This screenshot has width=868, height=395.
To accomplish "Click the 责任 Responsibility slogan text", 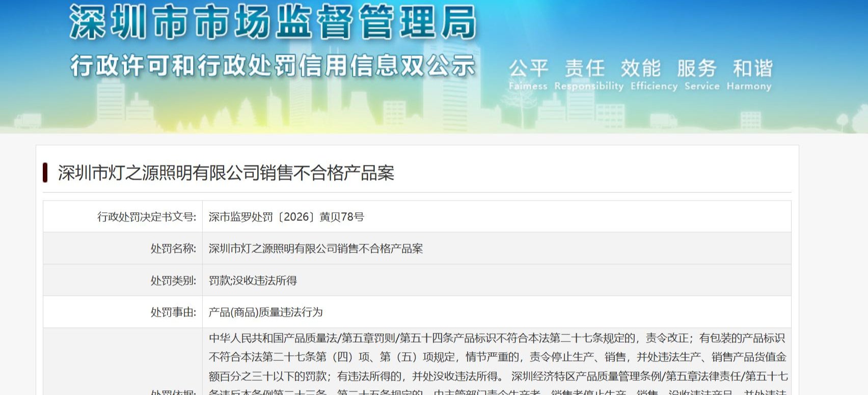I will 588,75.
